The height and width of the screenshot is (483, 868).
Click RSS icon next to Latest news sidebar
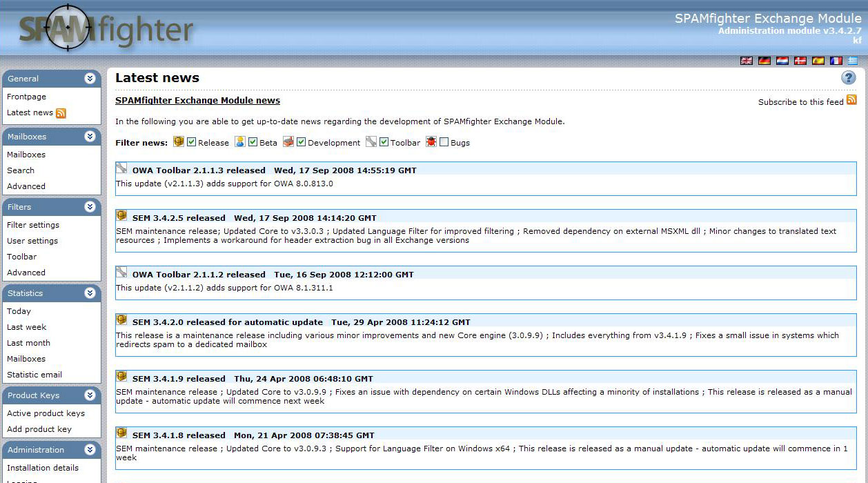[x=61, y=113]
